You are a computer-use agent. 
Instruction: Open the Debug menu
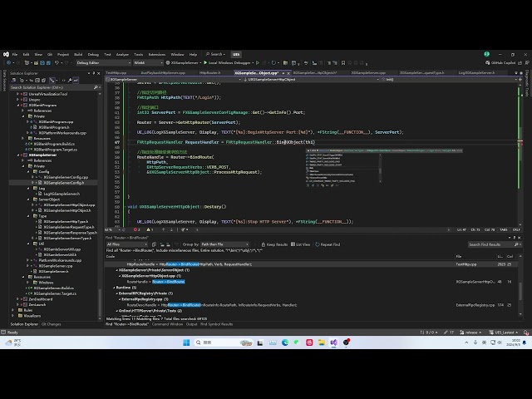[x=93, y=54]
